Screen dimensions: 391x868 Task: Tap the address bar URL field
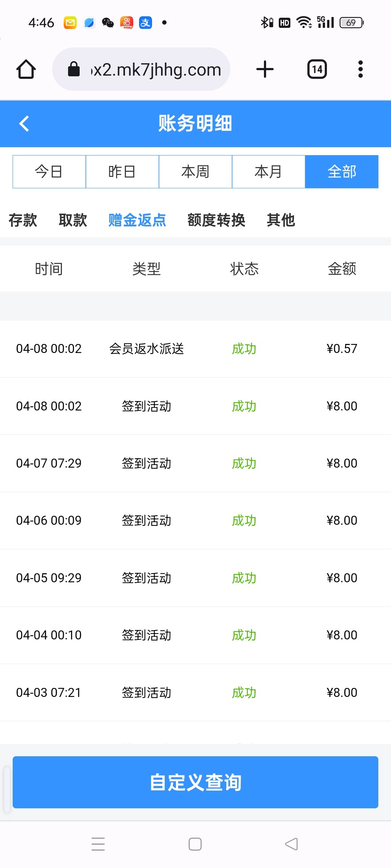coord(156,69)
